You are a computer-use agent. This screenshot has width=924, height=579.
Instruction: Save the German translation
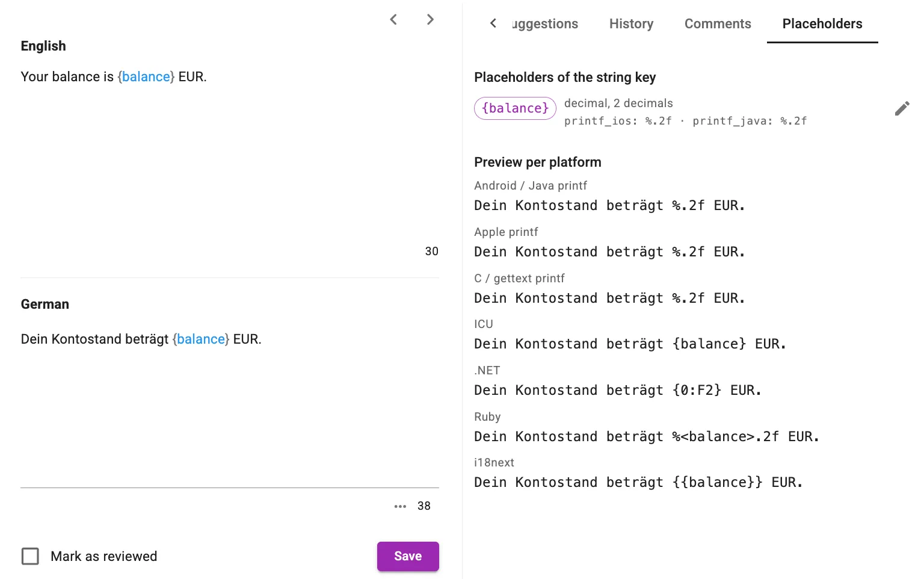pyautogui.click(x=408, y=556)
